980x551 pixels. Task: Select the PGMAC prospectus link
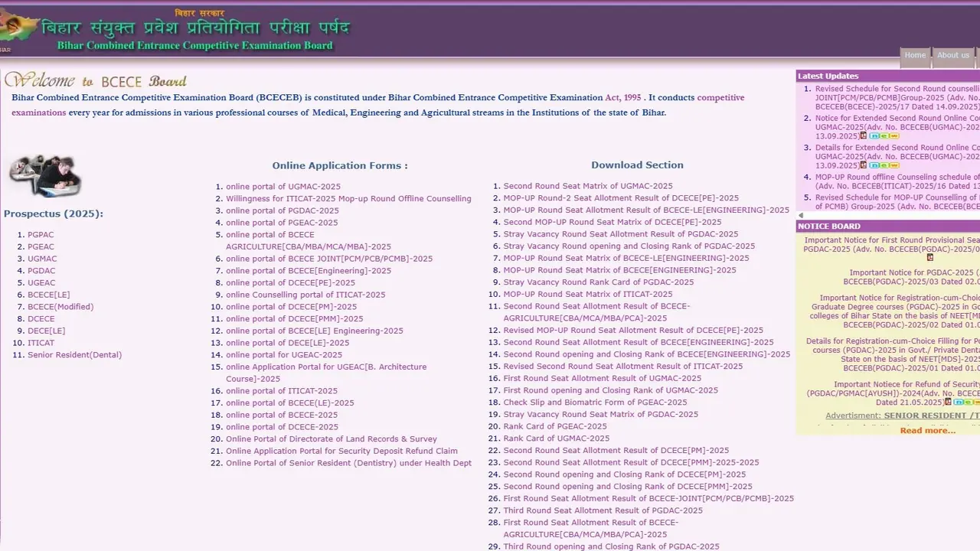[41, 234]
